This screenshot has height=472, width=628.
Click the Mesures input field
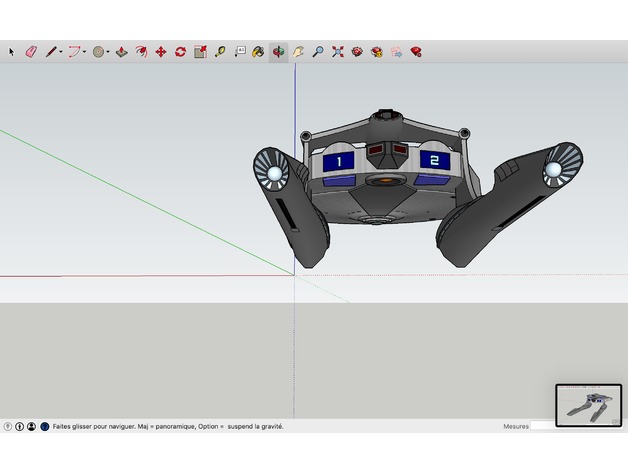[x=542, y=426]
